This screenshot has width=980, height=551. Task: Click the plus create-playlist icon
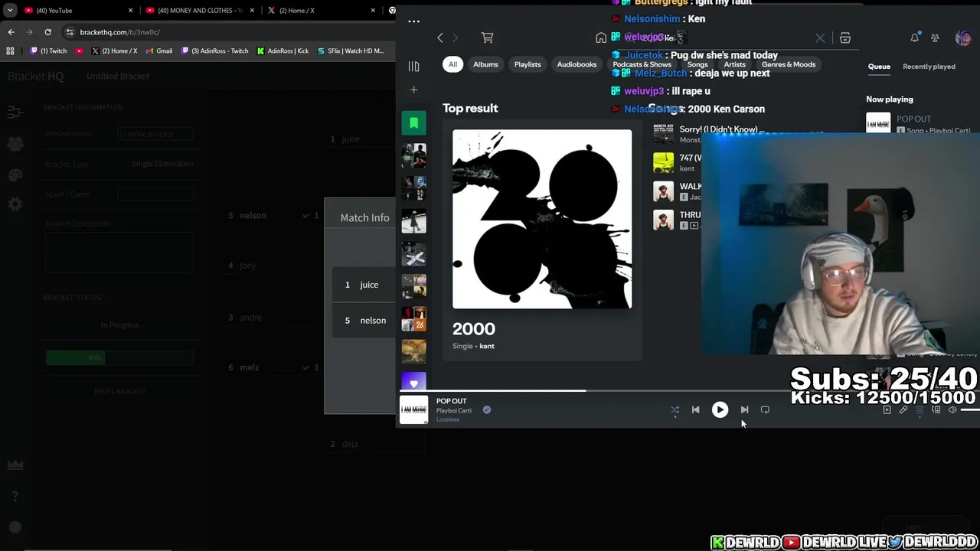pos(413,90)
